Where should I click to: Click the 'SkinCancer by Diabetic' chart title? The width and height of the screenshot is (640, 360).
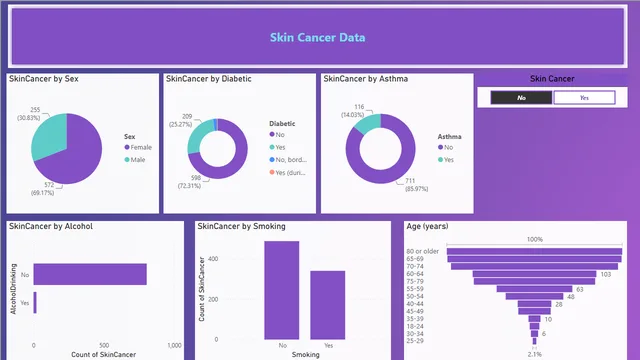tap(209, 79)
